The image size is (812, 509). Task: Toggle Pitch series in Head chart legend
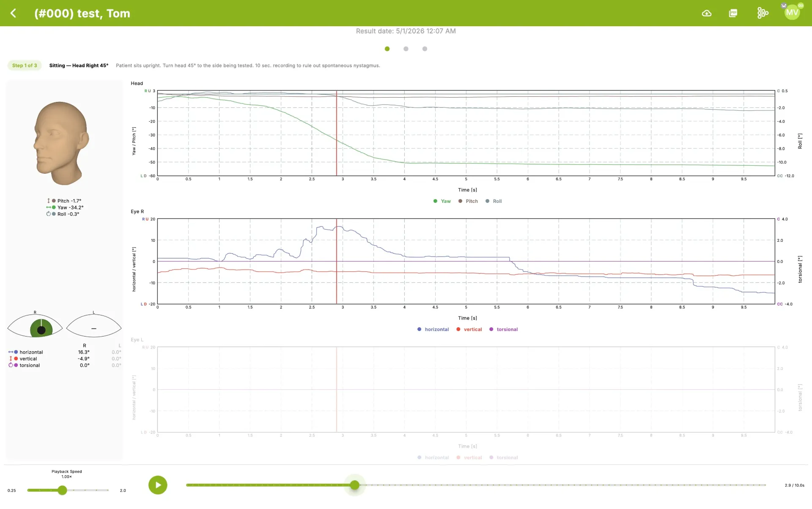point(468,201)
